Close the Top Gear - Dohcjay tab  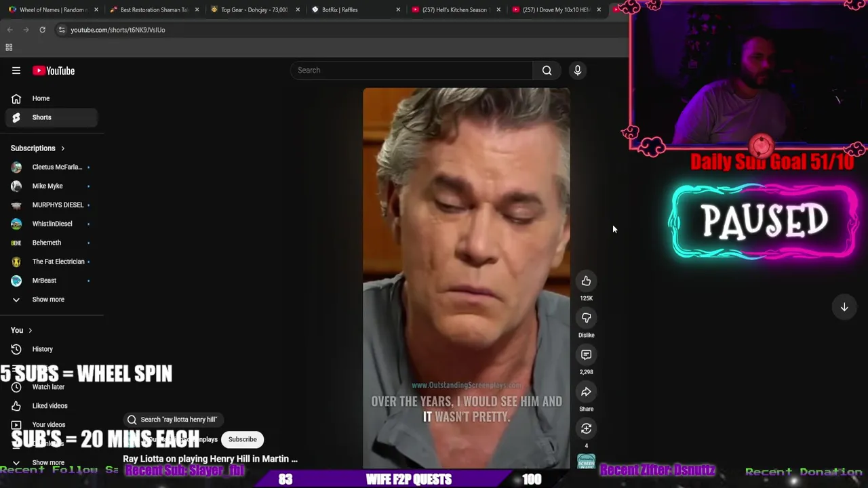coord(298,9)
